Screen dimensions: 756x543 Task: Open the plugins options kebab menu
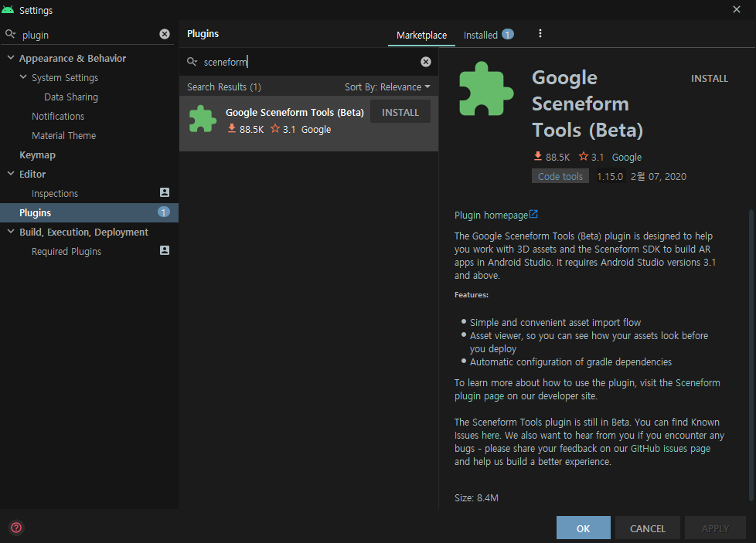click(x=540, y=33)
